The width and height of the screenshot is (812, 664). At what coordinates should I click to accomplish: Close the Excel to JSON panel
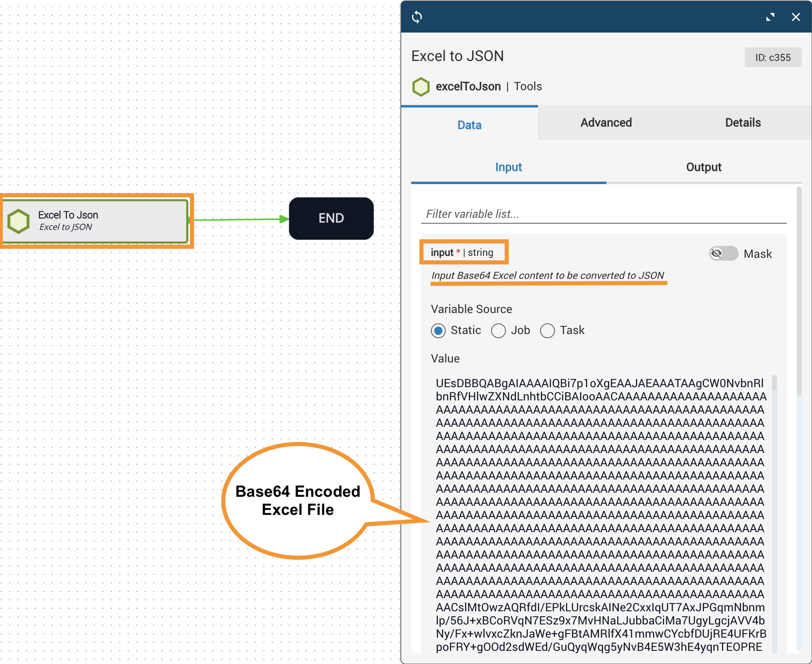796,17
